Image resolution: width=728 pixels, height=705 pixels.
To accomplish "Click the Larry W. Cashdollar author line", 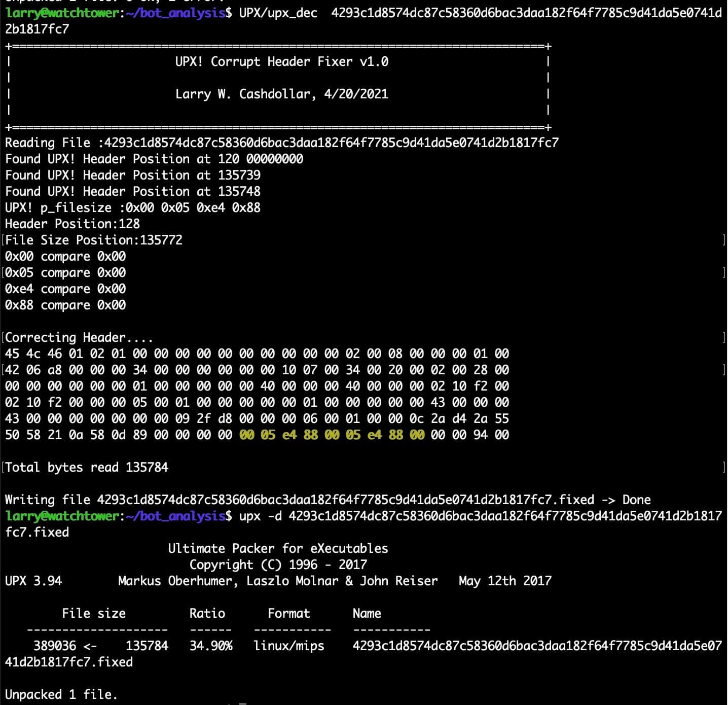I will (x=281, y=94).
